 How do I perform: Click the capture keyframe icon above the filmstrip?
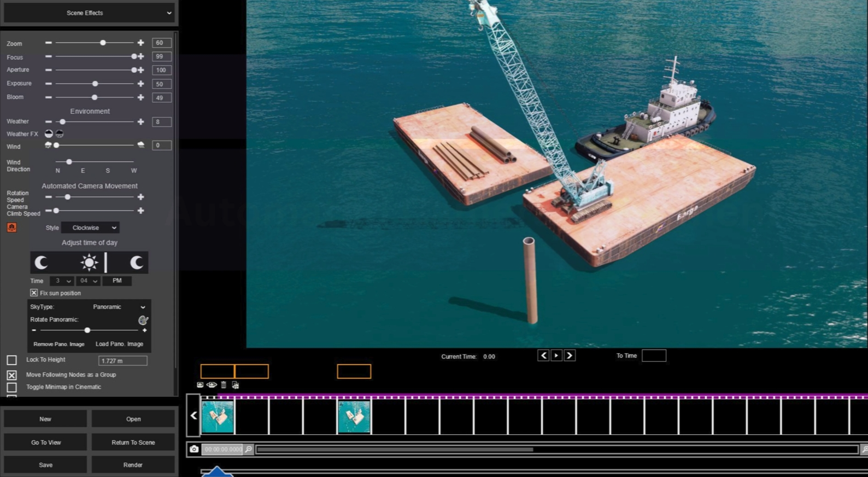point(200,385)
